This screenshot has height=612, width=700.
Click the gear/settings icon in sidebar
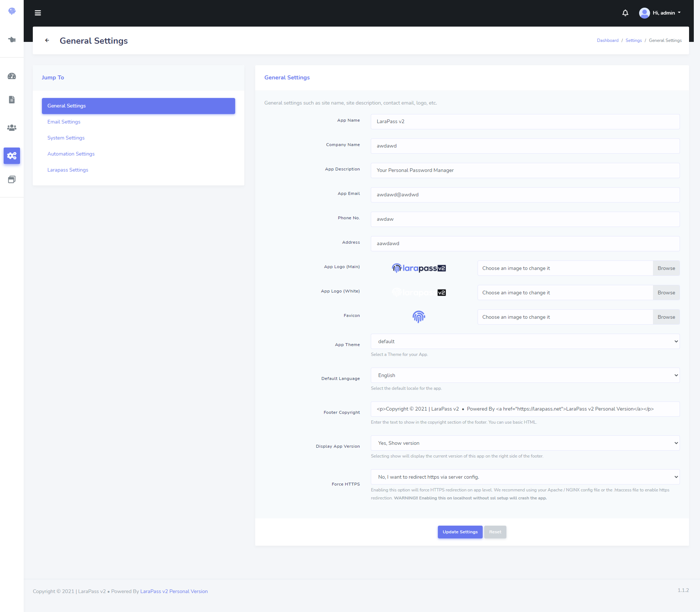(12, 156)
